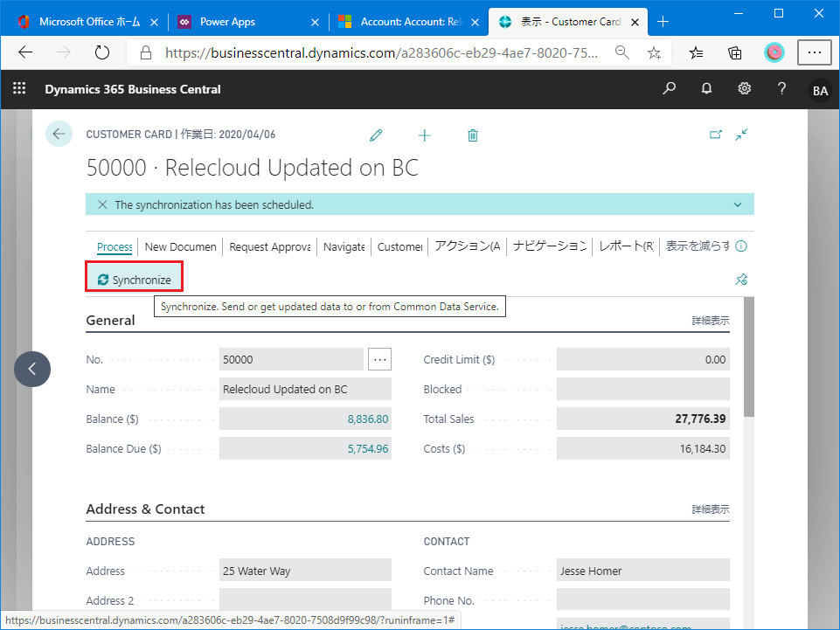The image size is (840, 630).
Task: Open the No. field ellipsis lookup
Action: (380, 359)
